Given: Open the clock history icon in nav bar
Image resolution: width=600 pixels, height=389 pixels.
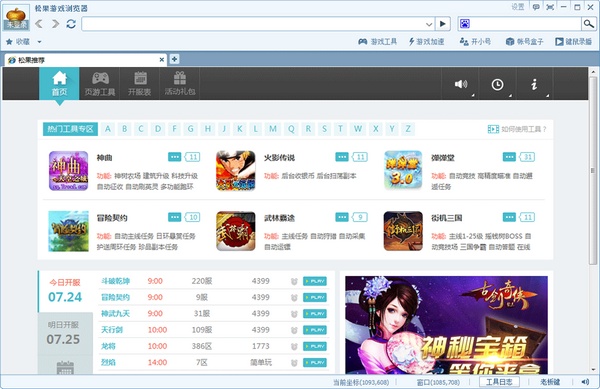Looking at the screenshot, I should (x=497, y=84).
